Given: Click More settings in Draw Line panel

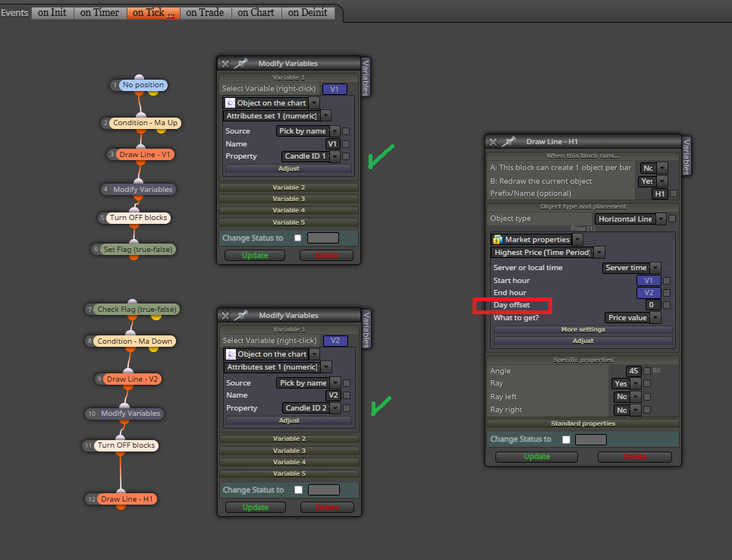Looking at the screenshot, I should click(x=583, y=329).
